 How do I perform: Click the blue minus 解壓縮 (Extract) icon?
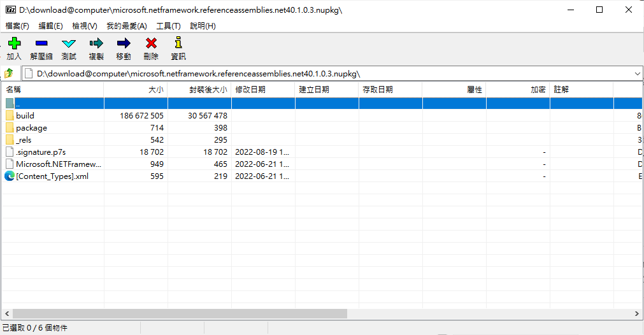point(41,43)
